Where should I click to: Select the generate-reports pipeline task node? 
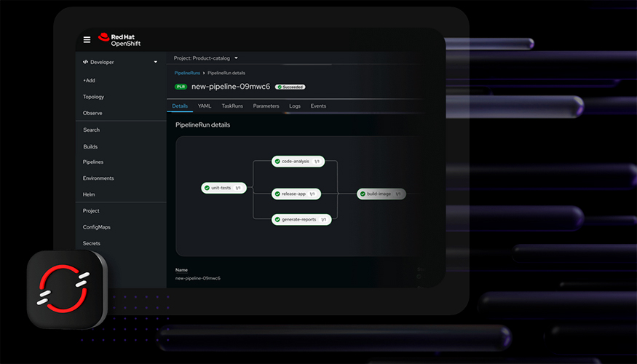pyautogui.click(x=301, y=219)
